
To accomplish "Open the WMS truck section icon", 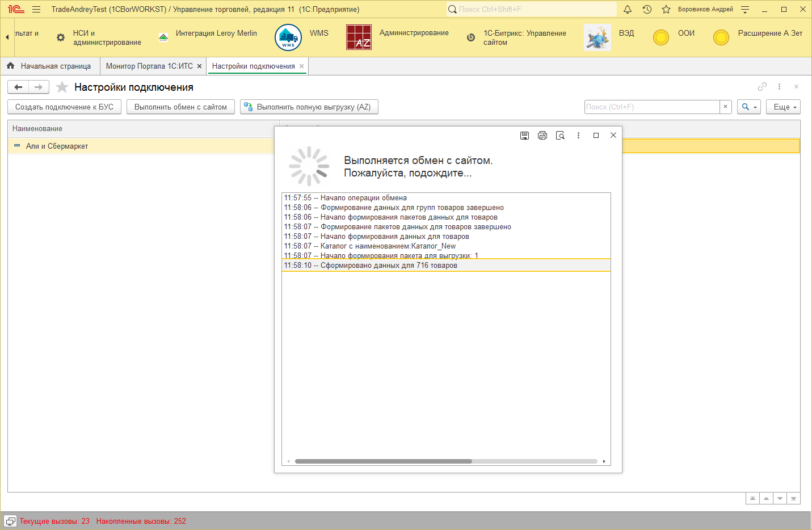I will point(288,37).
